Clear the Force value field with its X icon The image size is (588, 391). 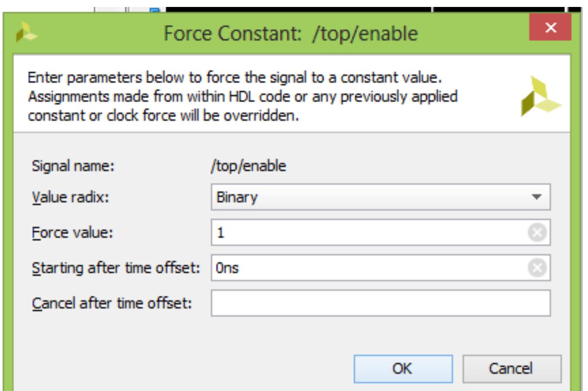coord(537,233)
